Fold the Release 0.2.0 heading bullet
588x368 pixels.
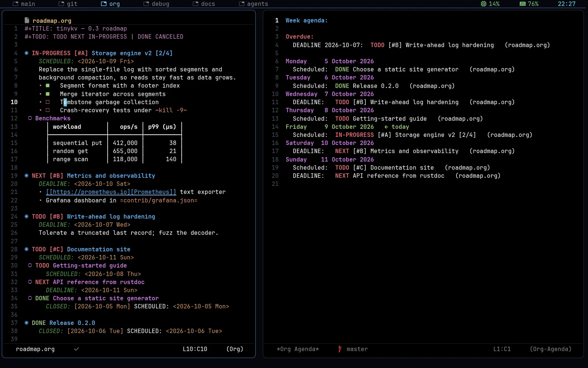point(26,323)
